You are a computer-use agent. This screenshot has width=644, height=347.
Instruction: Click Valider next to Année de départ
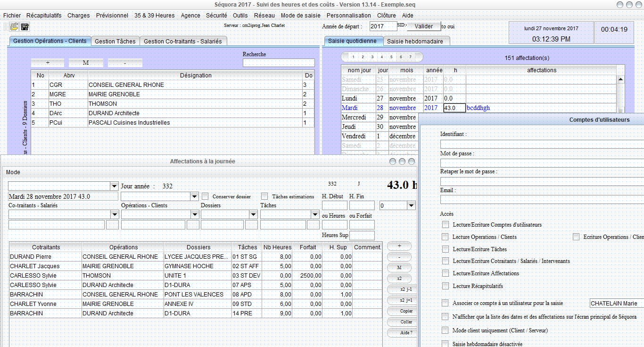click(x=424, y=26)
